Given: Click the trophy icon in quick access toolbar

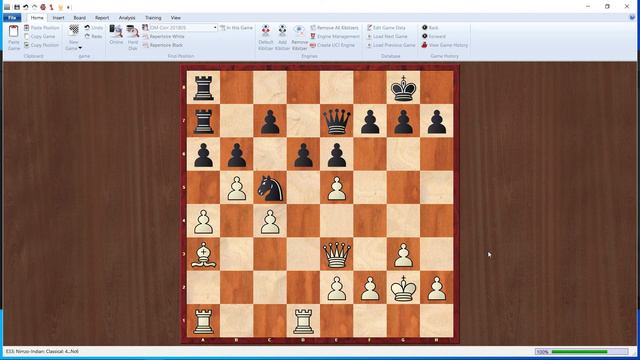Looking at the screenshot, I should click(60, 7).
